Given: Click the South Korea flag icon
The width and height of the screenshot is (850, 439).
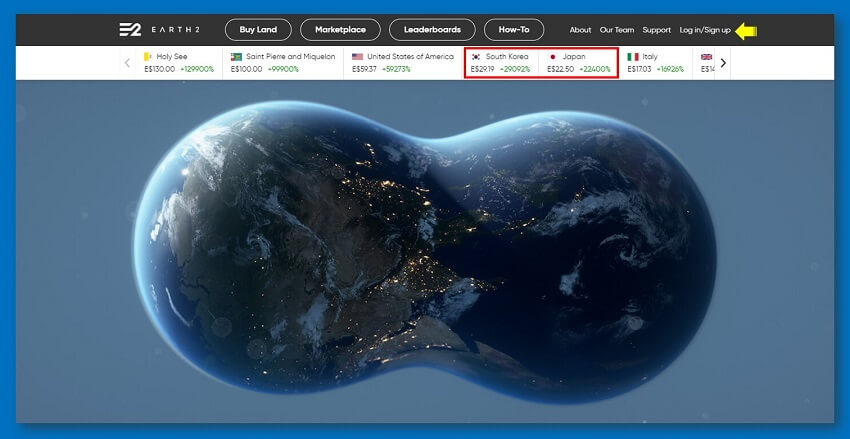Looking at the screenshot, I should (x=476, y=56).
